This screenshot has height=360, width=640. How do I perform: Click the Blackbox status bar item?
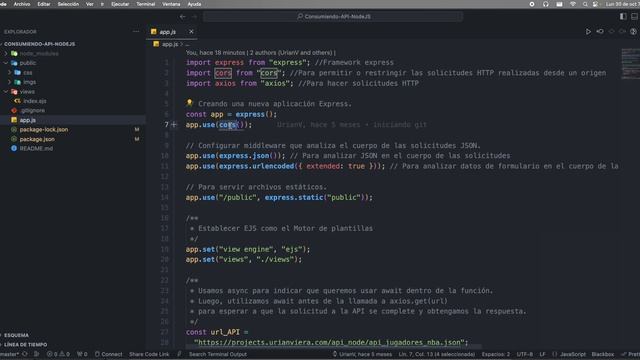pyautogui.click(x=602, y=354)
